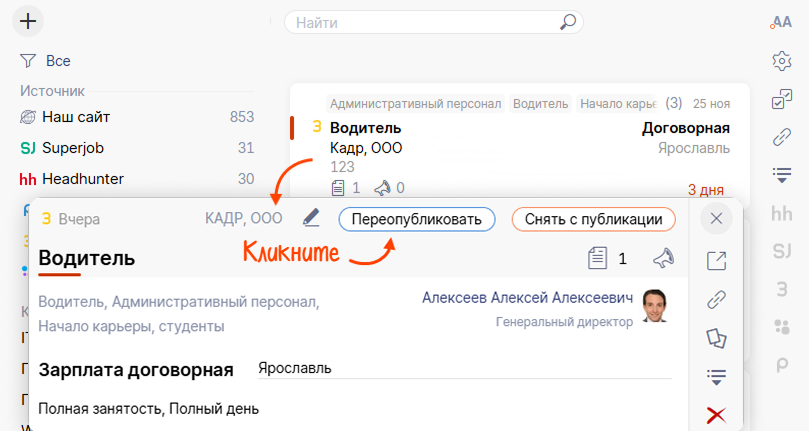The height and width of the screenshot is (431, 809).
Task: Filter by Наш сайт source
Action: click(x=76, y=117)
